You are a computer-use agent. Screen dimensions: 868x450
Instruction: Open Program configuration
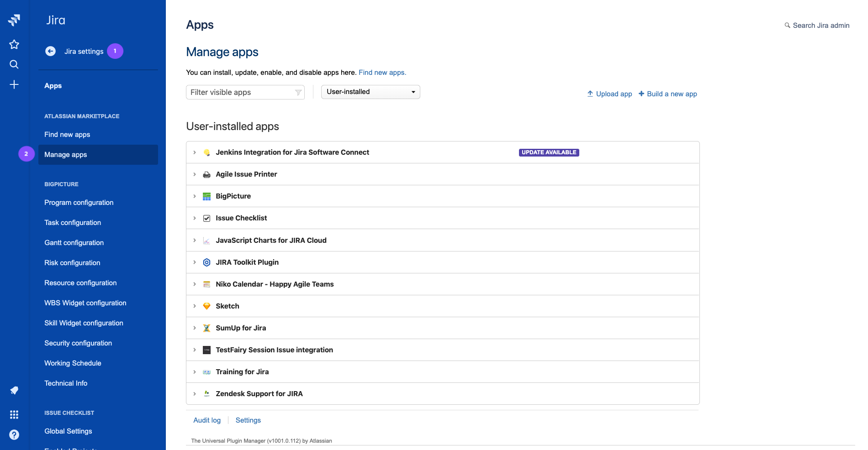pyautogui.click(x=79, y=203)
